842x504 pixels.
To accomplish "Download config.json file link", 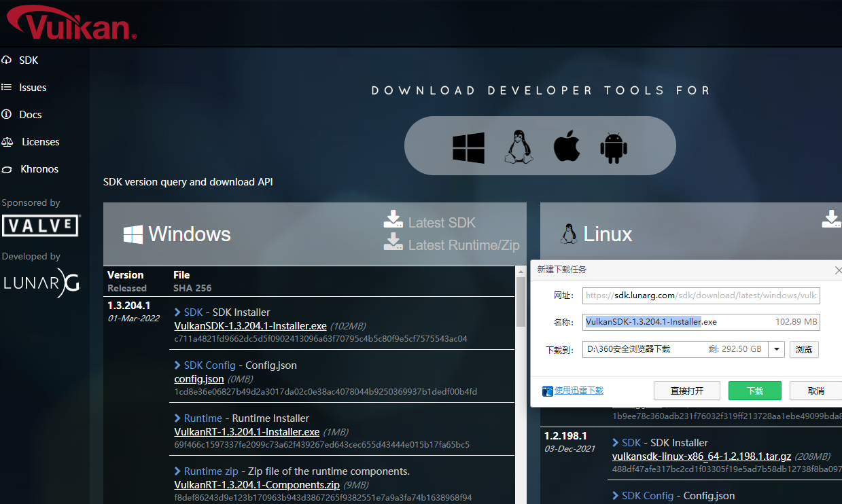I will (x=199, y=378).
